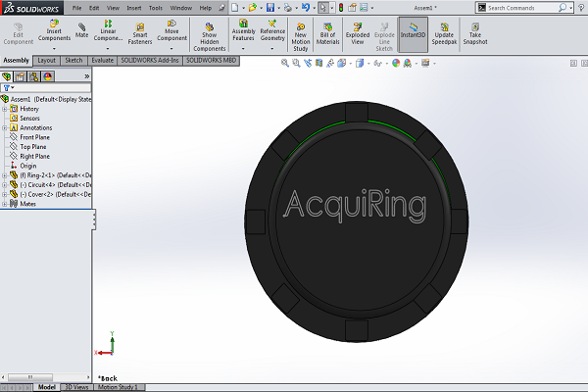The image size is (588, 392).
Task: Toggle Instant3D mode
Action: (x=413, y=34)
